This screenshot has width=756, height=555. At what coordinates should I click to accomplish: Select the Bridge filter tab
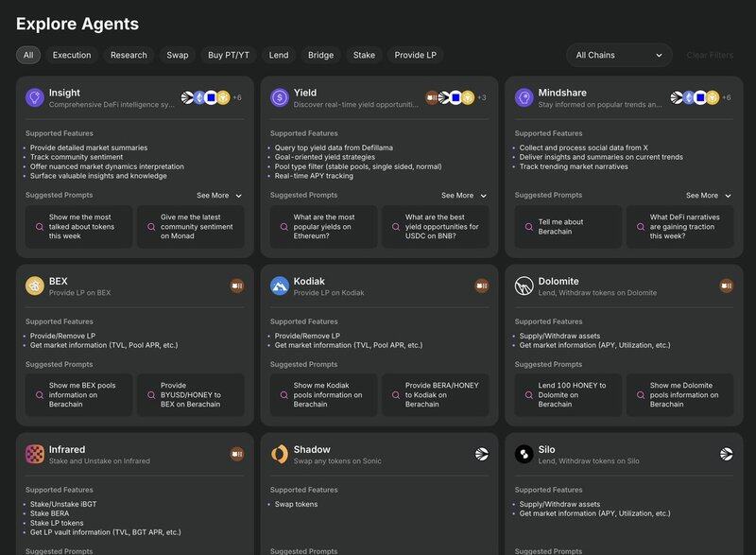click(x=320, y=55)
